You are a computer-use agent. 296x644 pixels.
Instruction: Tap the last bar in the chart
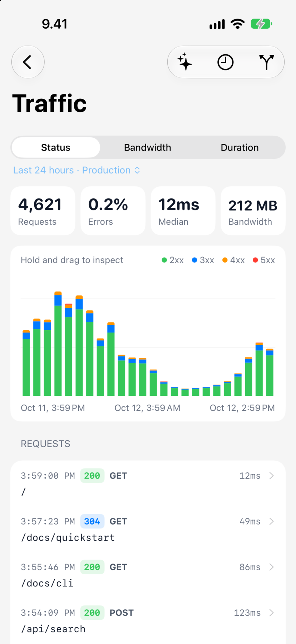click(x=270, y=372)
